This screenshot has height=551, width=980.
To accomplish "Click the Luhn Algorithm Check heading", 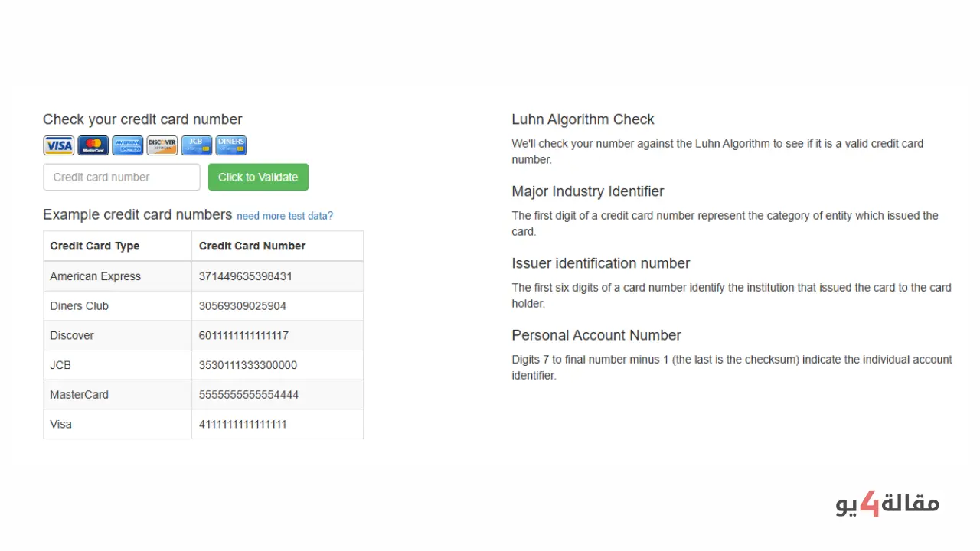I will pos(583,119).
